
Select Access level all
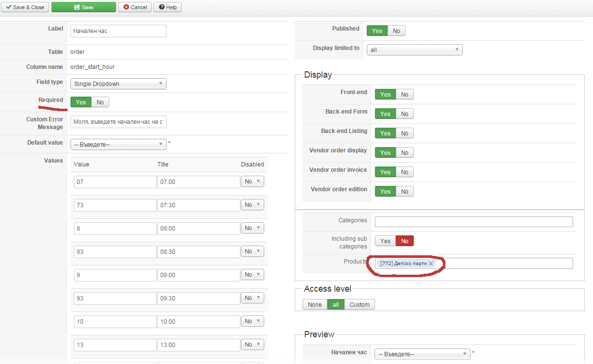point(336,305)
